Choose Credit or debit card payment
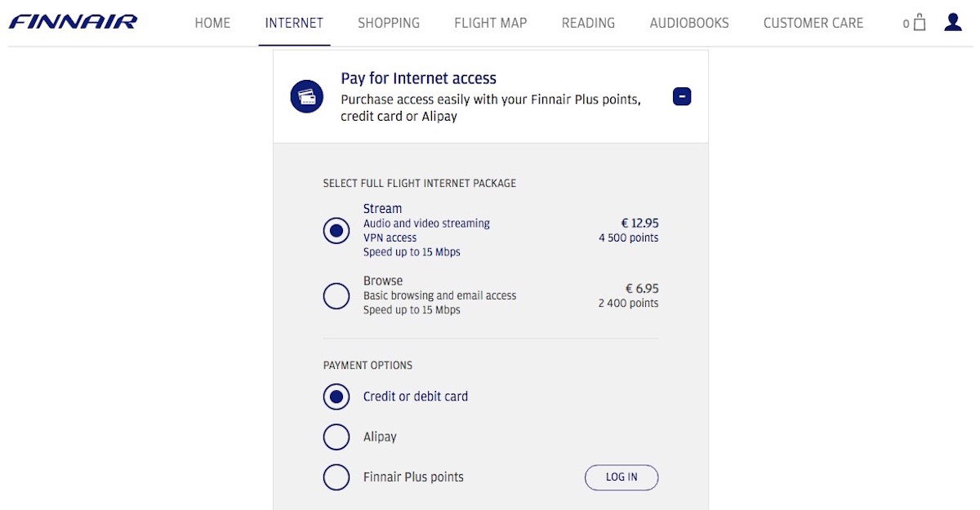Viewport: 980px width, 510px height. [x=336, y=397]
